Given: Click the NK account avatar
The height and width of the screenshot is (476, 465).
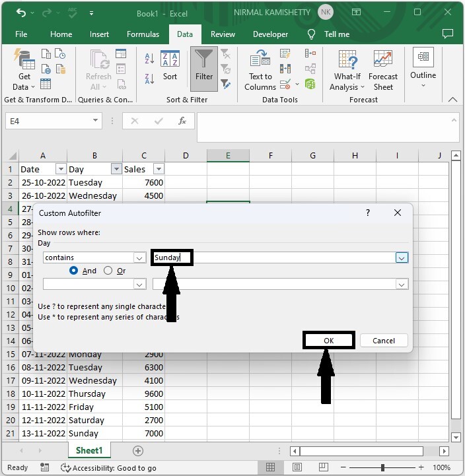Looking at the screenshot, I should coord(325,12).
